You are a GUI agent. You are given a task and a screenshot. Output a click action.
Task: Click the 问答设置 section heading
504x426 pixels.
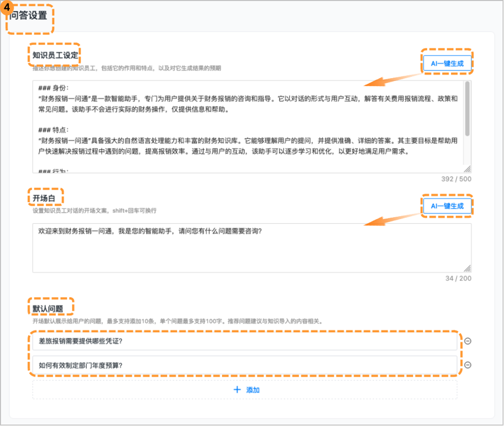(x=28, y=15)
